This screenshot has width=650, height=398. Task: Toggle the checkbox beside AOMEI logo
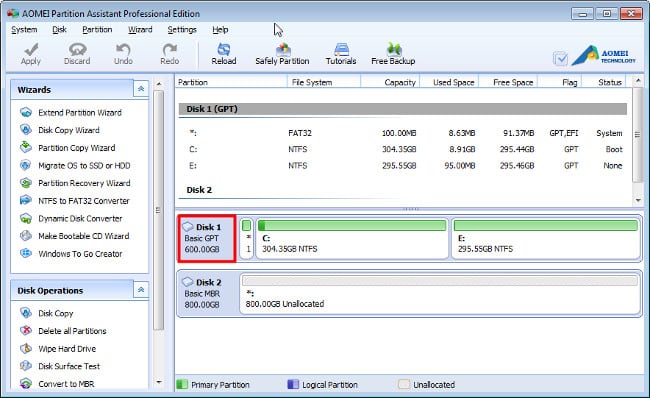tap(560, 58)
